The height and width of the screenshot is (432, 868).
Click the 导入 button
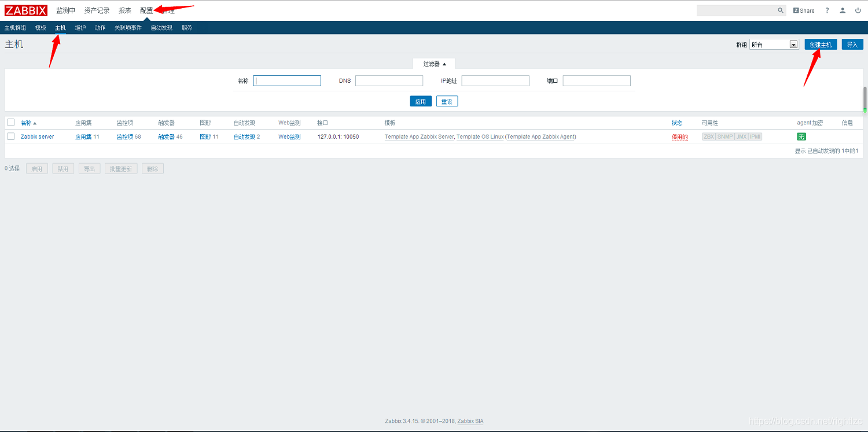tap(852, 45)
